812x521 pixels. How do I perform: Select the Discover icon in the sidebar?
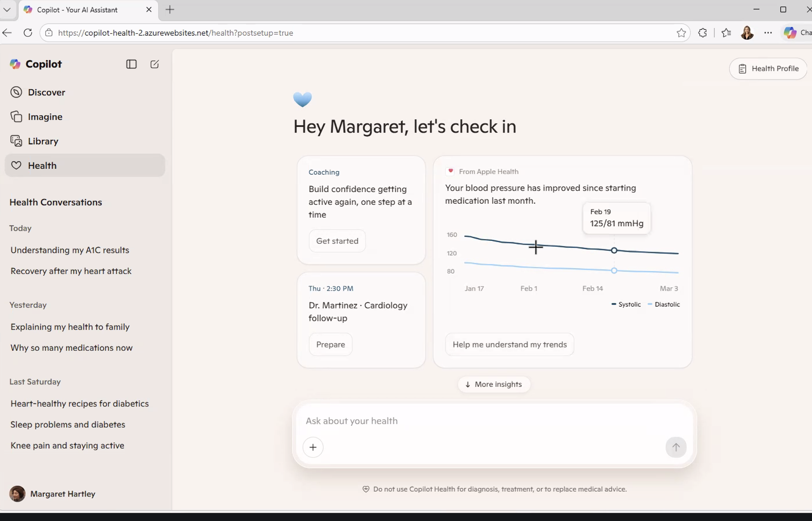click(16, 92)
